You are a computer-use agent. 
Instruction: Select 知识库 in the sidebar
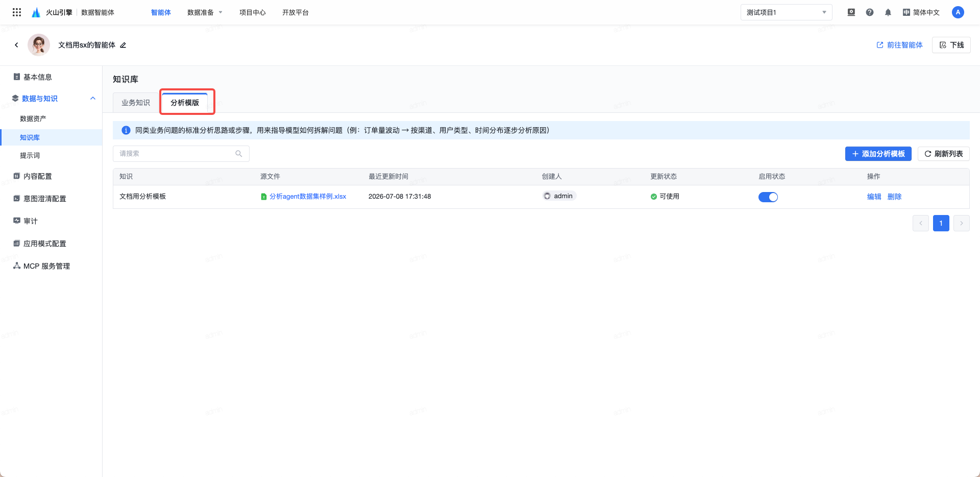51,137
